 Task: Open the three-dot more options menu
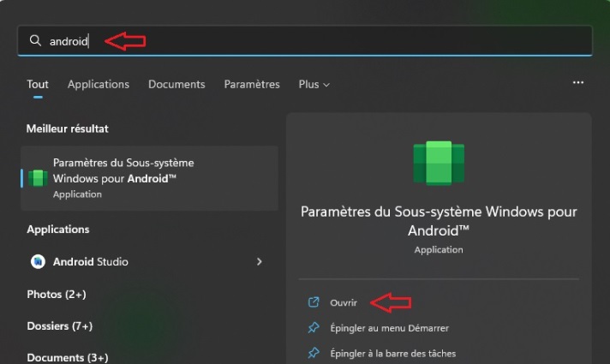click(578, 82)
